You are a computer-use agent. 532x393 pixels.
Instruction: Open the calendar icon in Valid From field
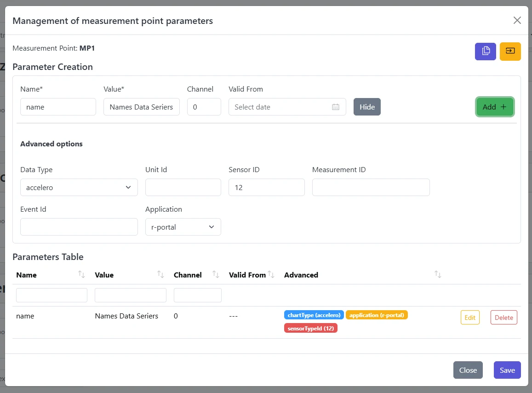[x=335, y=107]
